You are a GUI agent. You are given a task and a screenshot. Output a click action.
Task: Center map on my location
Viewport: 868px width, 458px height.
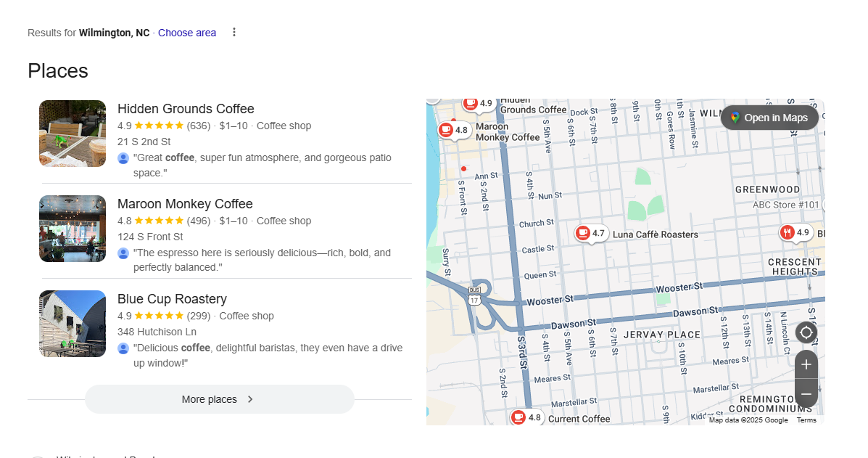point(806,333)
